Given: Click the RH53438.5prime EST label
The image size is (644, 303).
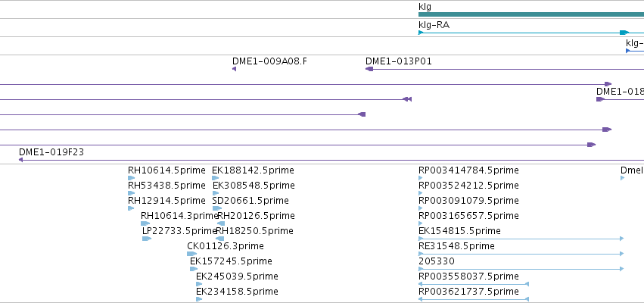Looking at the screenshot, I should coord(166,186).
